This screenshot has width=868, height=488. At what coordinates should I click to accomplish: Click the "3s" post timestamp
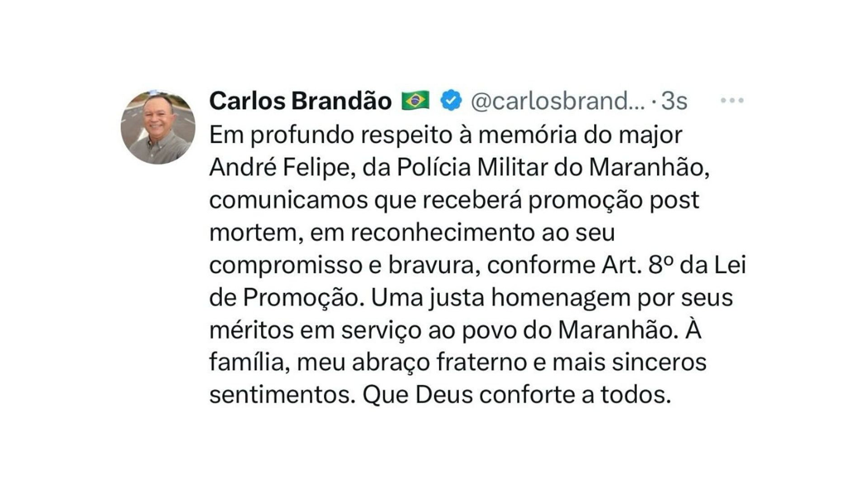click(x=674, y=100)
